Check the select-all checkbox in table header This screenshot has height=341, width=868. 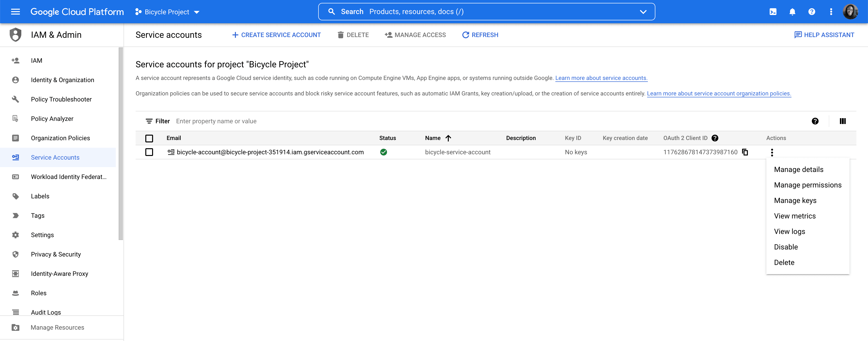[149, 138]
